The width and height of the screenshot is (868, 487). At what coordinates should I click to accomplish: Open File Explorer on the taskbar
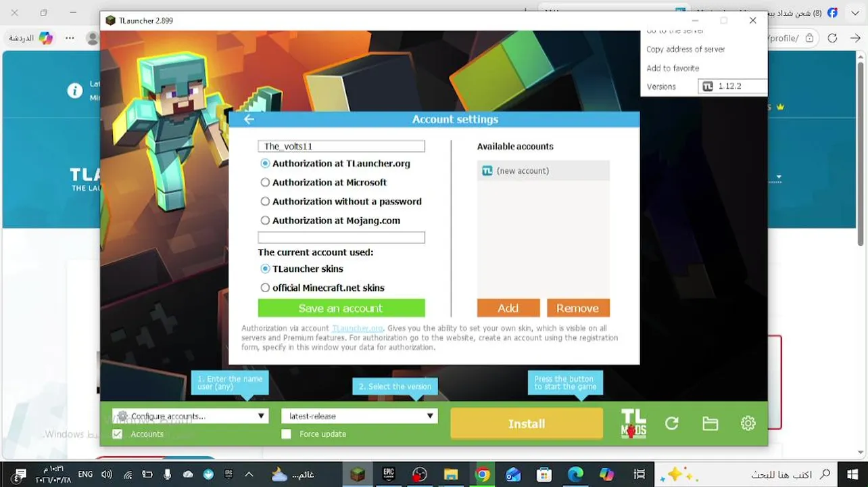coord(451,475)
